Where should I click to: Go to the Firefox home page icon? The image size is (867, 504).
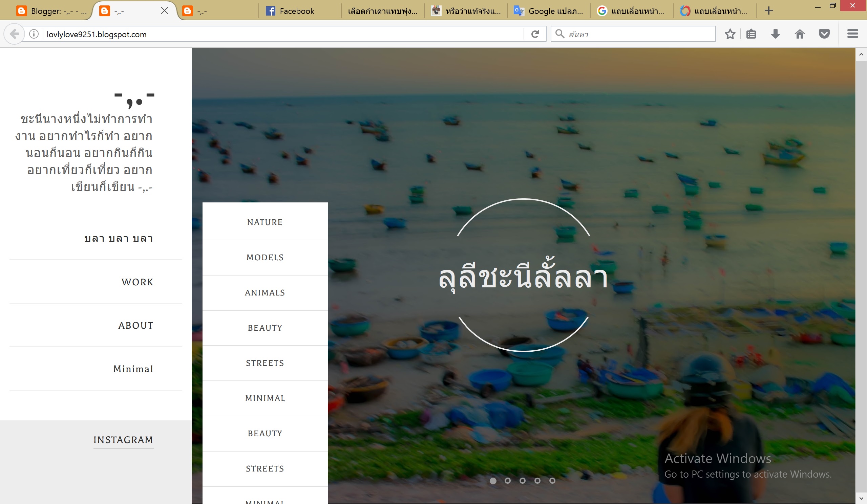click(800, 34)
